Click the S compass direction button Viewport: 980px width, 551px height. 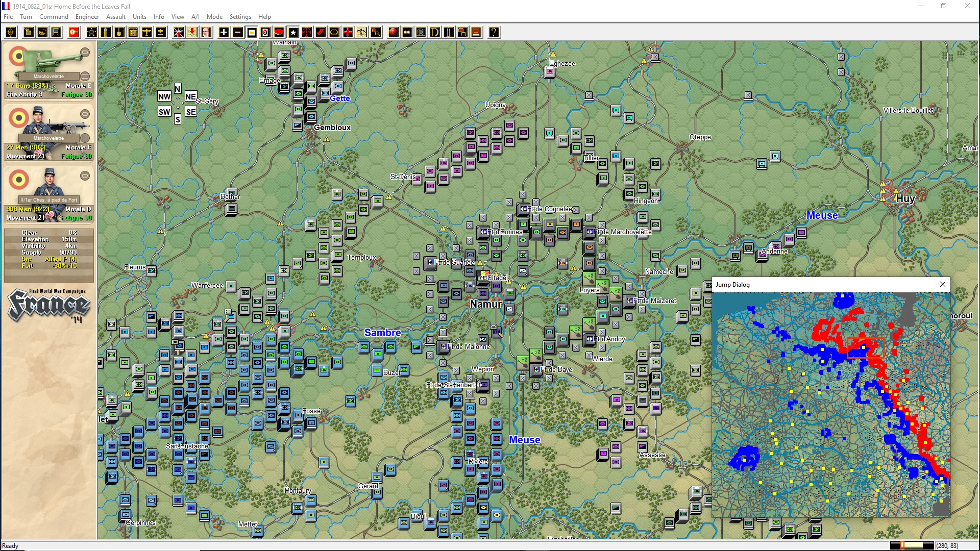(178, 119)
